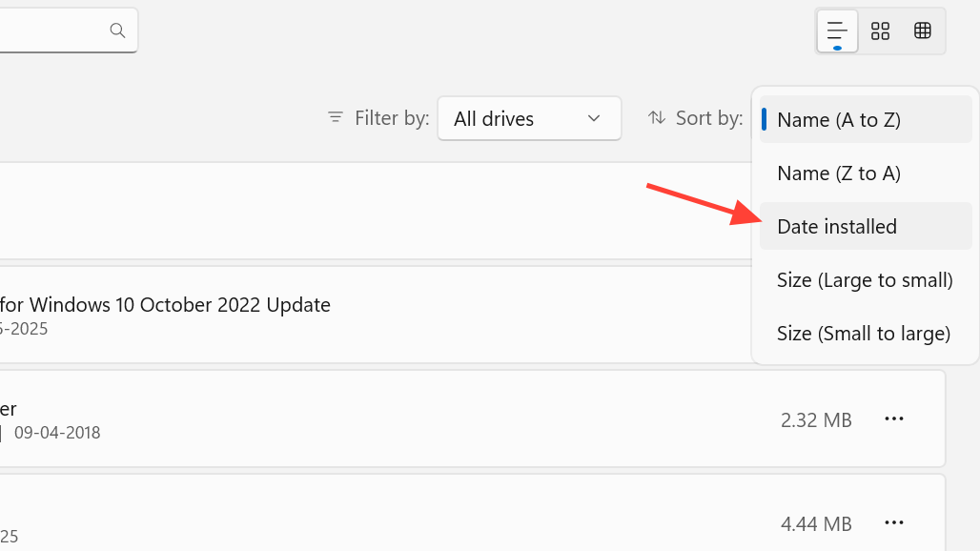The image size is (980, 551).
Task: Pick Size (Large to small) option
Action: 865,280
